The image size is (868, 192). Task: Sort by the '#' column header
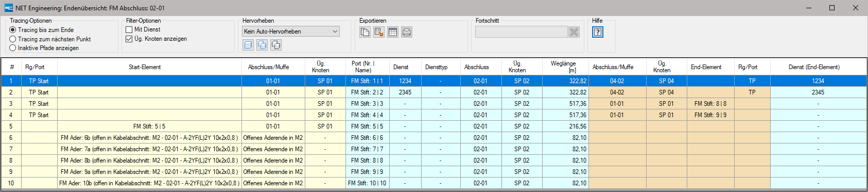point(11,67)
